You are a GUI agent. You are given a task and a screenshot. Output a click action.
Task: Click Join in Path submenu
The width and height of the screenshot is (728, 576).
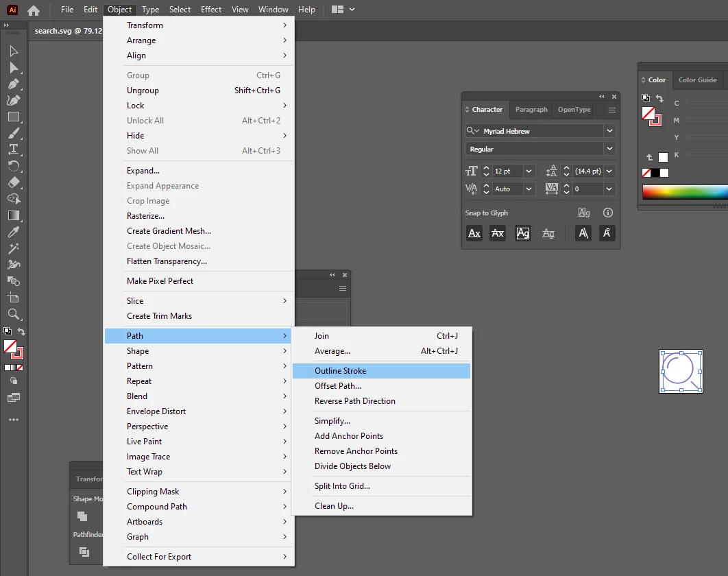tap(382, 336)
